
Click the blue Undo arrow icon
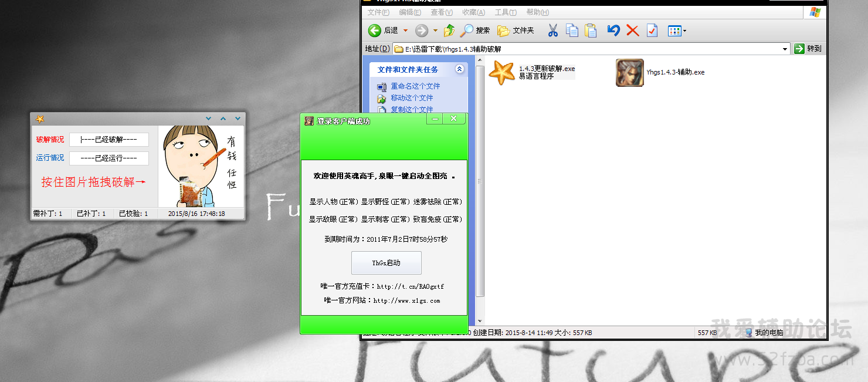[613, 31]
